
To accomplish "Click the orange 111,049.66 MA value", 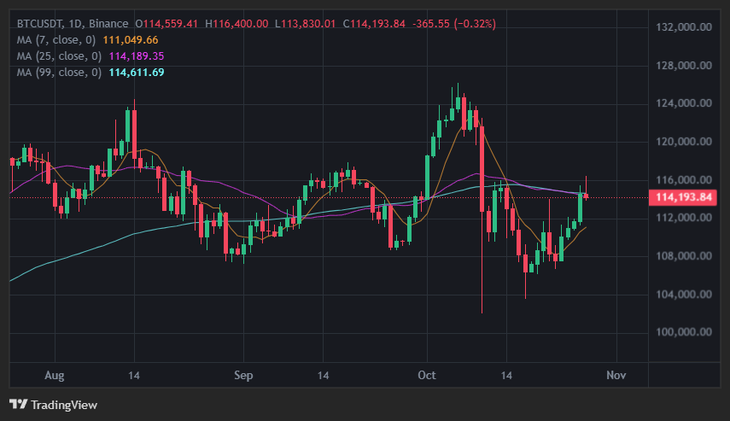I will click(130, 40).
